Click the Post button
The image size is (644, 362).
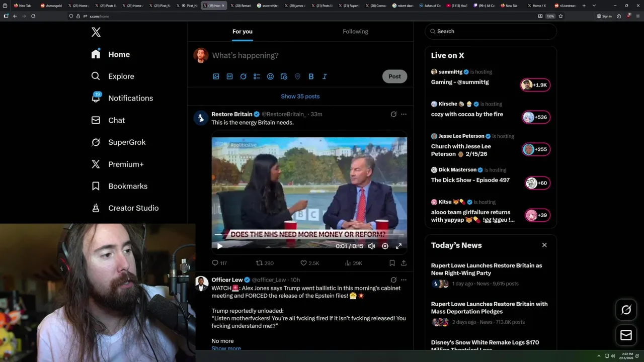click(394, 76)
